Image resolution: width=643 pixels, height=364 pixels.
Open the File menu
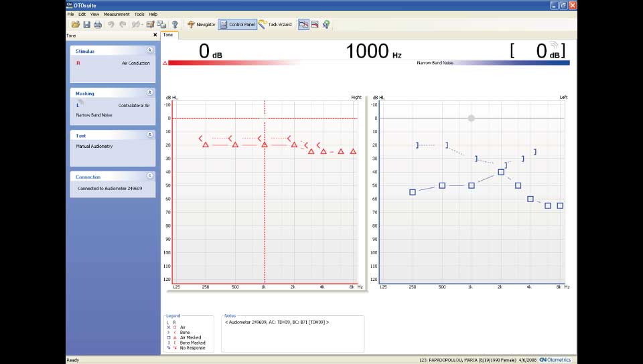(x=70, y=14)
